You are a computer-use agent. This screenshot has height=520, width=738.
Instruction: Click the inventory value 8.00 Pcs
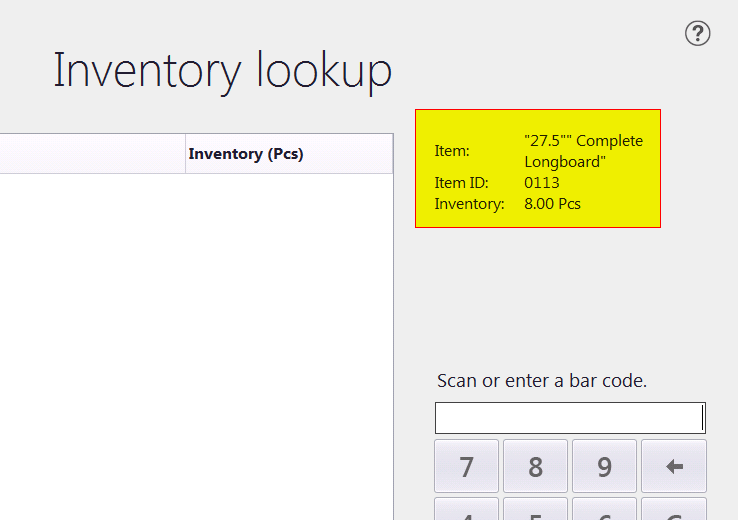[552, 204]
